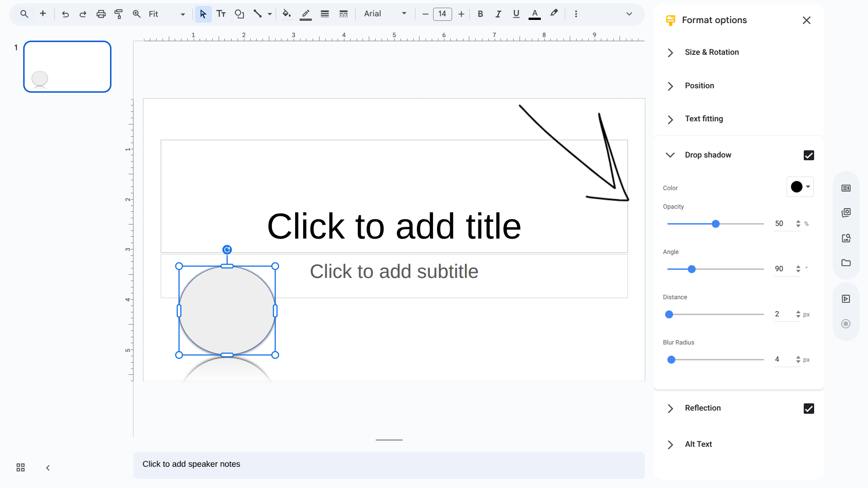Click the Opacity slider handle
The image size is (868, 488).
click(715, 224)
